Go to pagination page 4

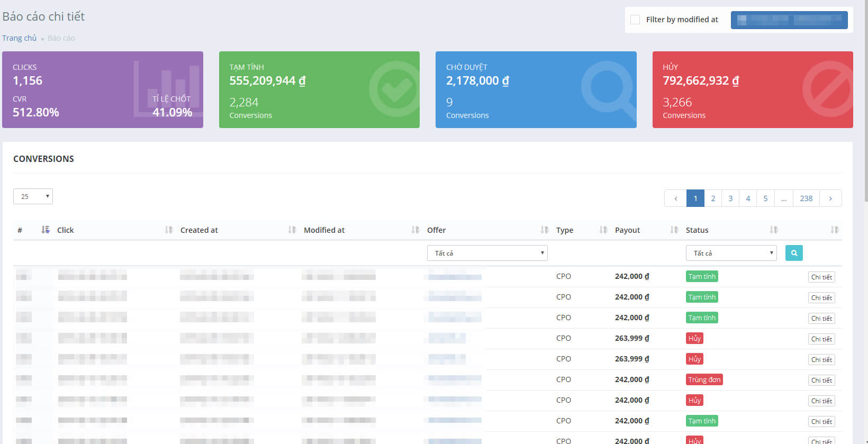748,198
